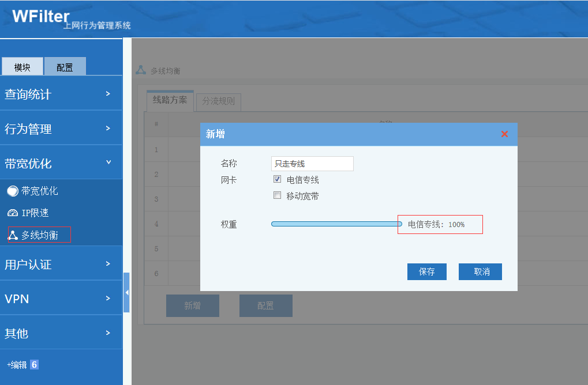Close the 新增 dialog with red X
The width and height of the screenshot is (588, 385).
[504, 134]
